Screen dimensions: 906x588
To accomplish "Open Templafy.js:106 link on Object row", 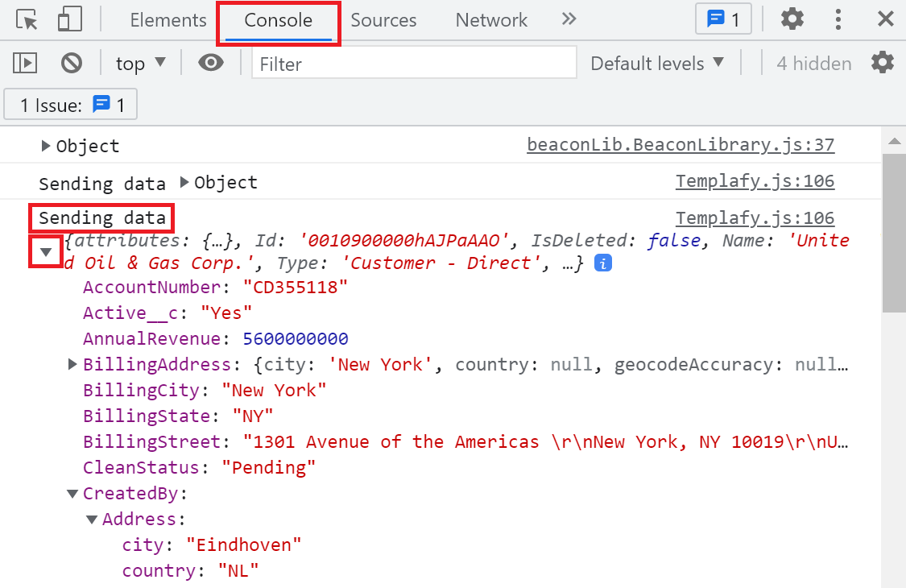I will 755,181.
